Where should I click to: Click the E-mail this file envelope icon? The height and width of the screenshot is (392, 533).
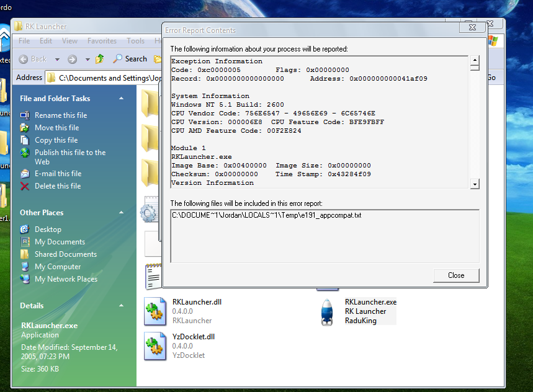coord(25,174)
